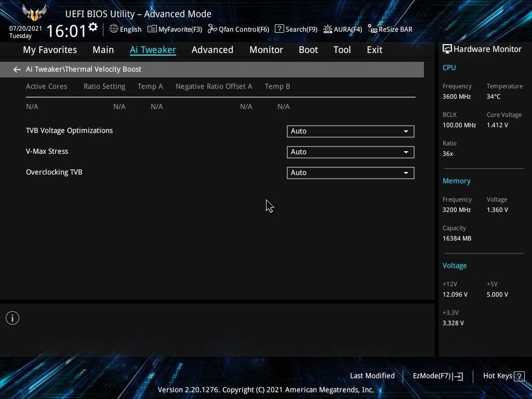Image resolution: width=532 pixels, height=399 pixels.
Task: Click the Last Modified button
Action: 372,376
